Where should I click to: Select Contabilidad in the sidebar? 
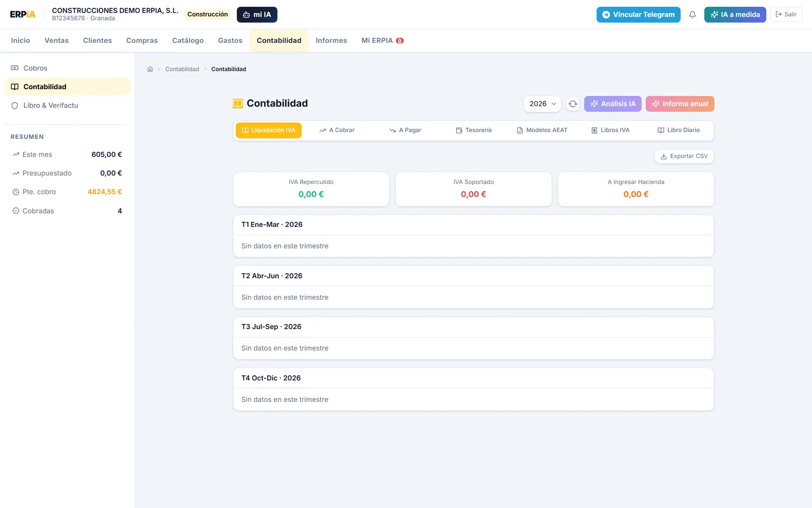point(67,87)
